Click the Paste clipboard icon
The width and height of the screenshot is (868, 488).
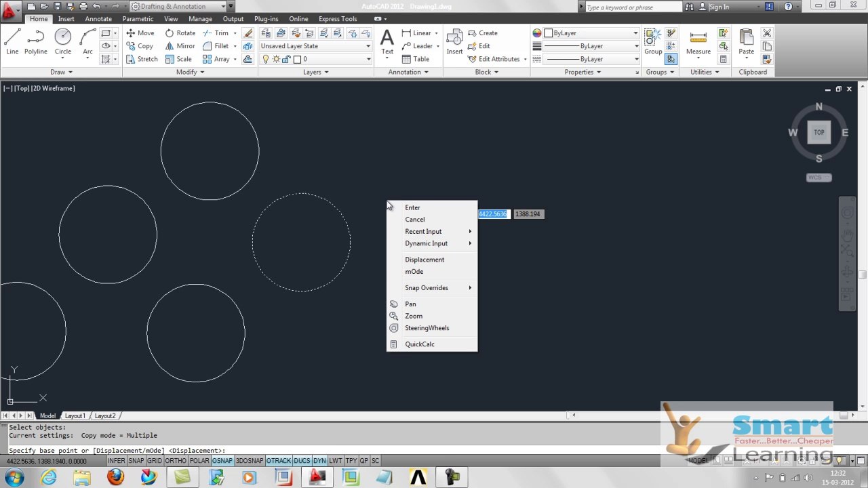click(x=746, y=42)
